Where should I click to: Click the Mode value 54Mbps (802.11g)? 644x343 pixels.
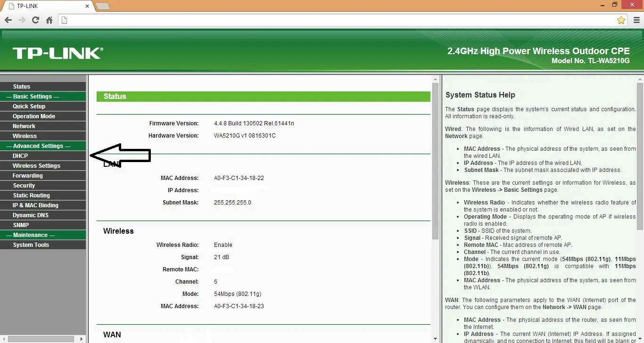[x=238, y=294]
